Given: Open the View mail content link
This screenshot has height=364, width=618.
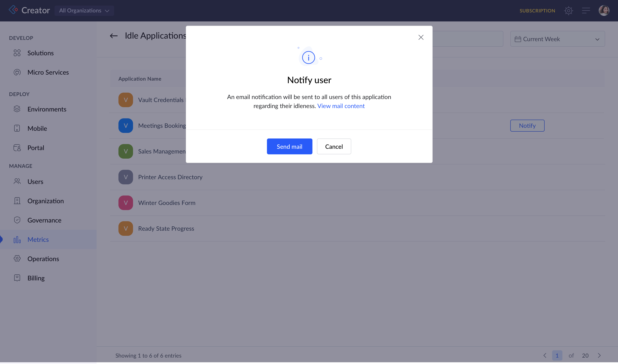Looking at the screenshot, I should [341, 106].
